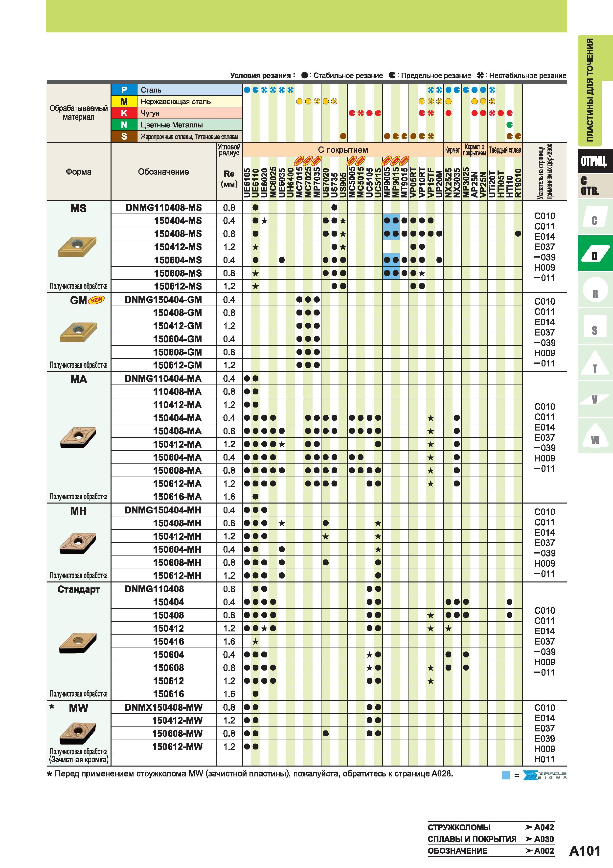Click the Стабильное резание legend dot

[x=304, y=75]
